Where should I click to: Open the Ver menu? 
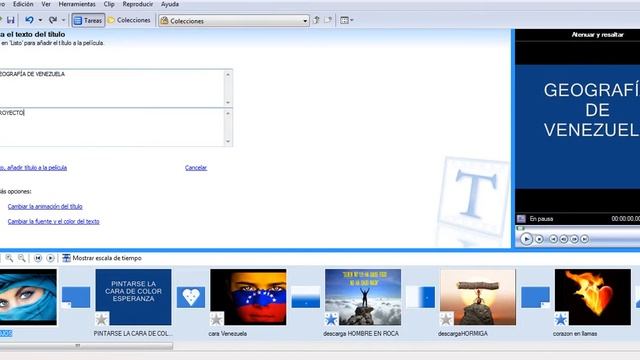pos(46,4)
